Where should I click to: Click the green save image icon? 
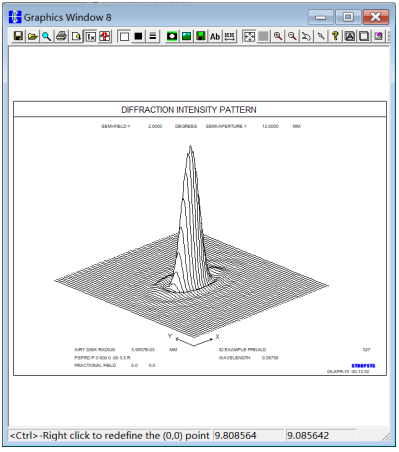201,36
